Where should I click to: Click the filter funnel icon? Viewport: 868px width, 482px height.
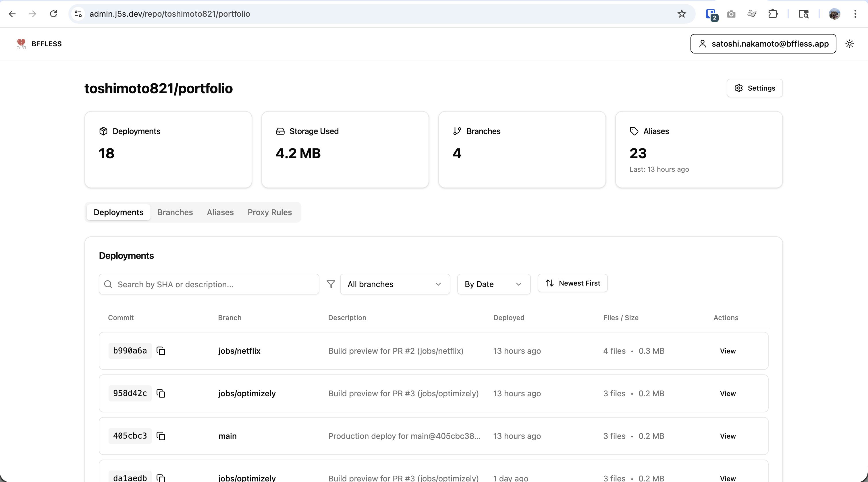click(331, 284)
